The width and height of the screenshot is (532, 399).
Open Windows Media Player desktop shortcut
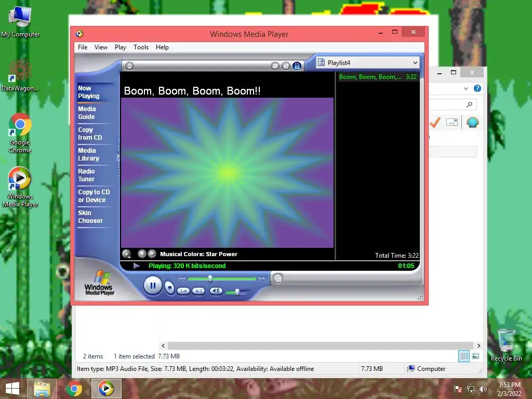click(x=20, y=187)
